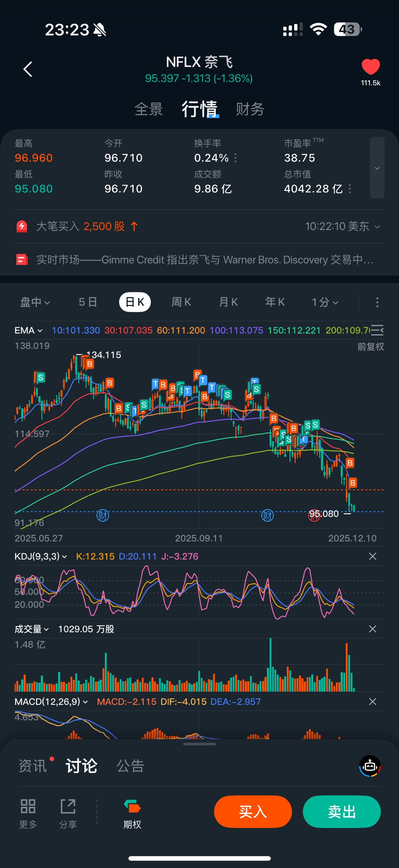Tap the EMA indicator settings icon
The image size is (399, 868).
click(x=377, y=330)
